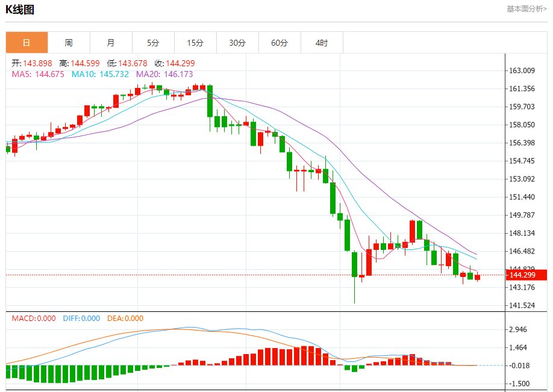The image size is (553, 392).
Task: Click the -0.018 MACD axis label
Action: click(x=519, y=366)
